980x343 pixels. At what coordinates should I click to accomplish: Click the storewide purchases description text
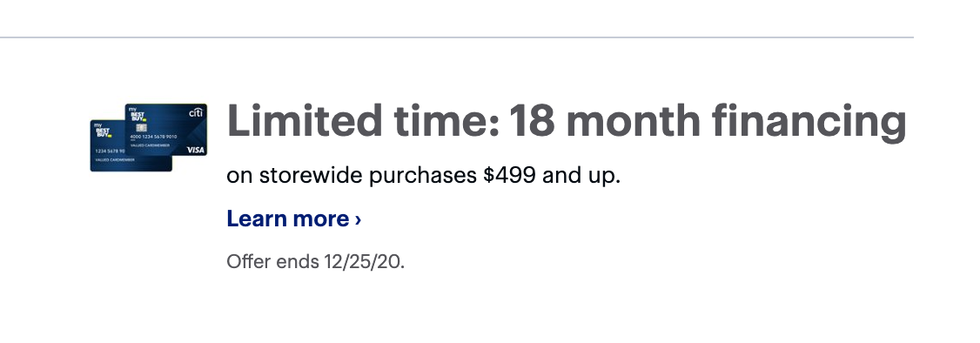pyautogui.click(x=423, y=176)
